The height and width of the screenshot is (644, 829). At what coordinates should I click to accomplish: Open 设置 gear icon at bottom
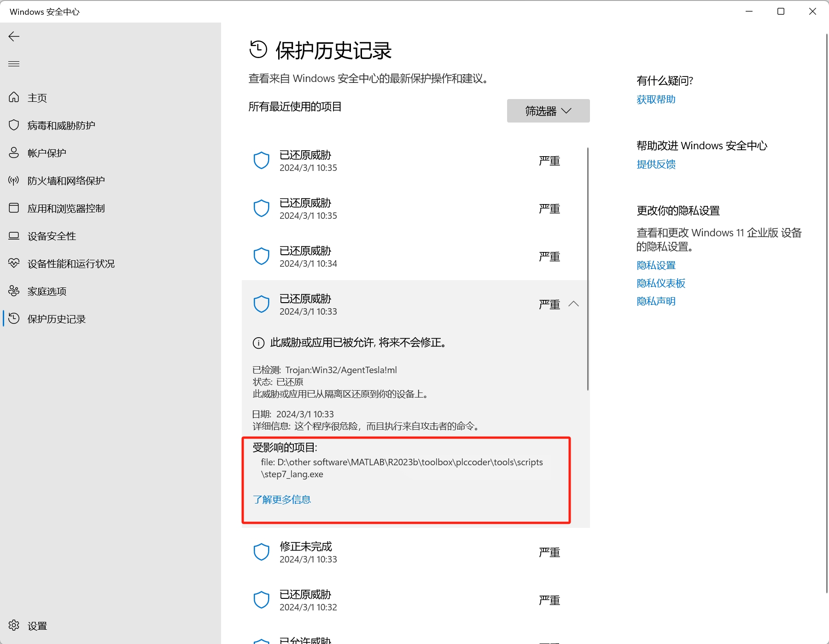(x=14, y=625)
